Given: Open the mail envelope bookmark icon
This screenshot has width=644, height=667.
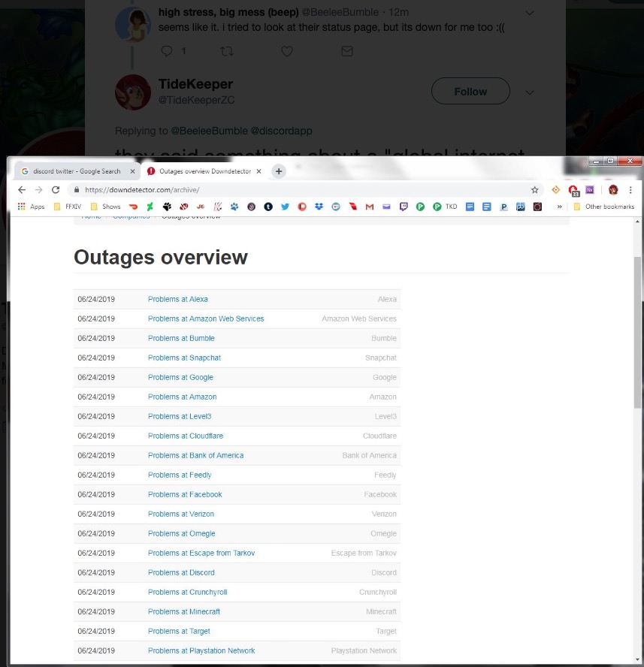Looking at the screenshot, I should click(x=386, y=207).
